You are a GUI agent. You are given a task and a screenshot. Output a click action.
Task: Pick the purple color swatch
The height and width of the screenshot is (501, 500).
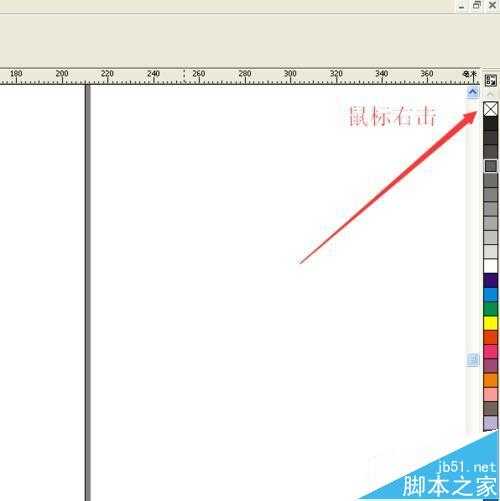[x=490, y=366]
